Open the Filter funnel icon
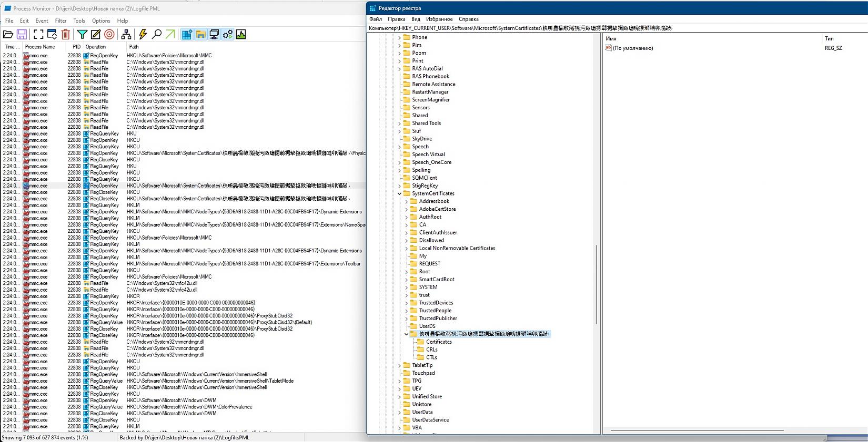868x442 pixels. (x=82, y=35)
